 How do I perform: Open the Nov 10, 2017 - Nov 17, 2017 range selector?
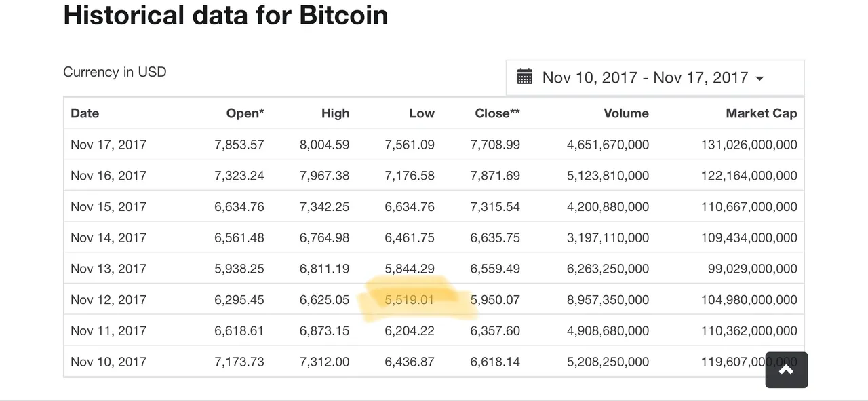(655, 77)
